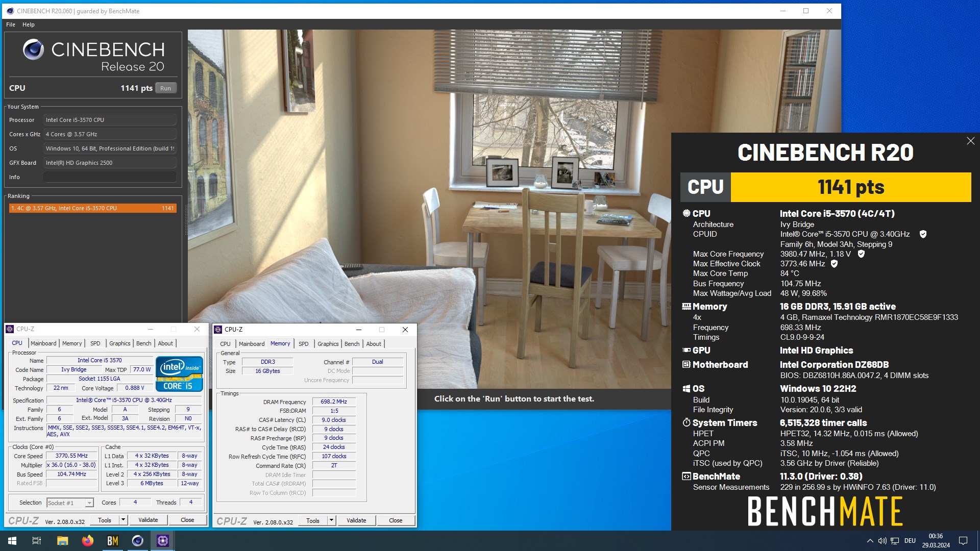Click Validate in the Memory-tab CPU-Z window
Image resolution: width=980 pixels, height=551 pixels.
click(x=356, y=520)
